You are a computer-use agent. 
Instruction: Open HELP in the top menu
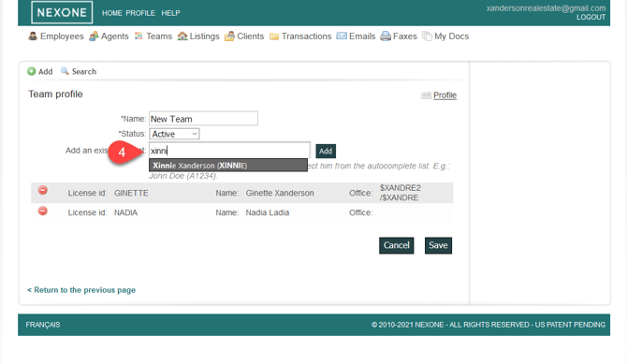point(170,13)
